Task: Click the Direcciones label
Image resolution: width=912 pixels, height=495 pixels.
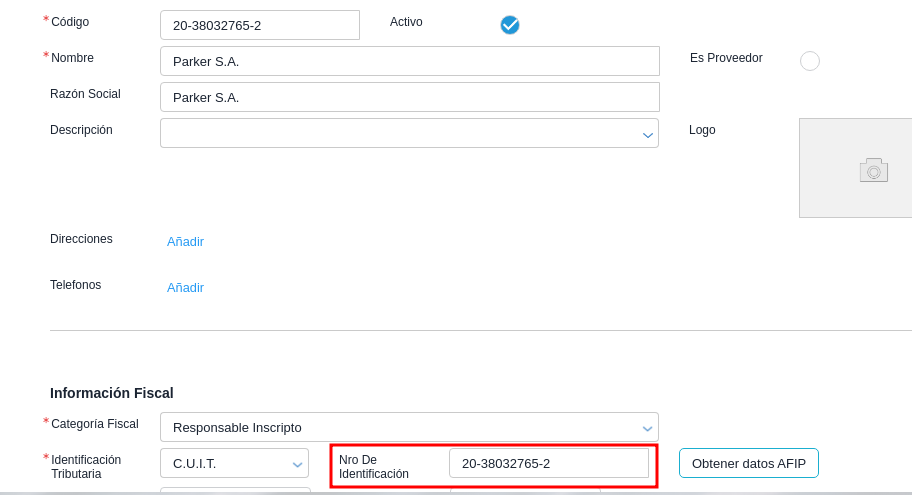Action: coord(81,239)
